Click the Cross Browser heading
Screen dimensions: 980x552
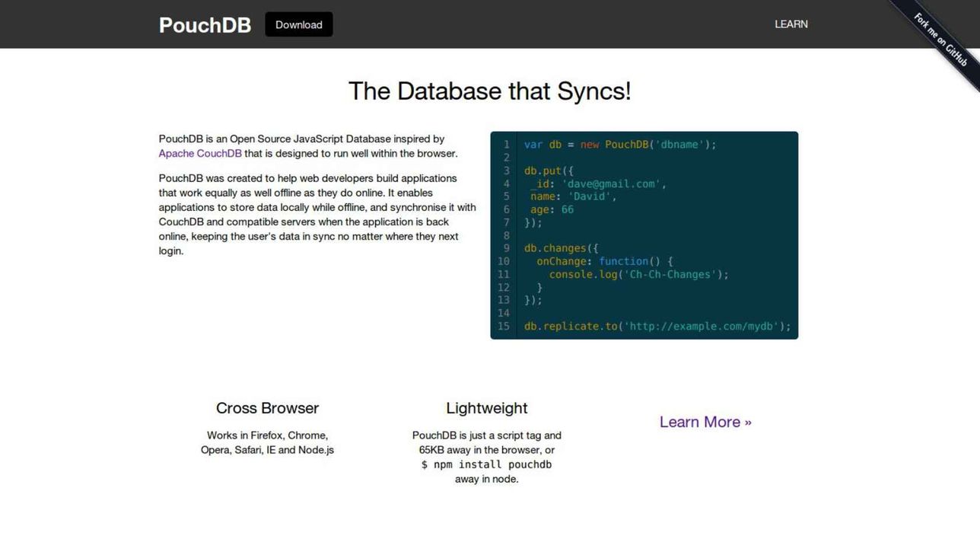pyautogui.click(x=267, y=408)
